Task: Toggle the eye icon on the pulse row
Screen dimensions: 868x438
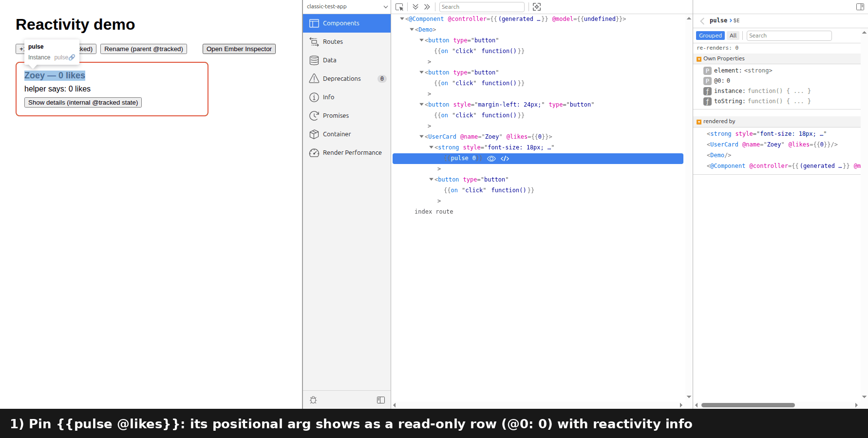Action: click(x=491, y=159)
